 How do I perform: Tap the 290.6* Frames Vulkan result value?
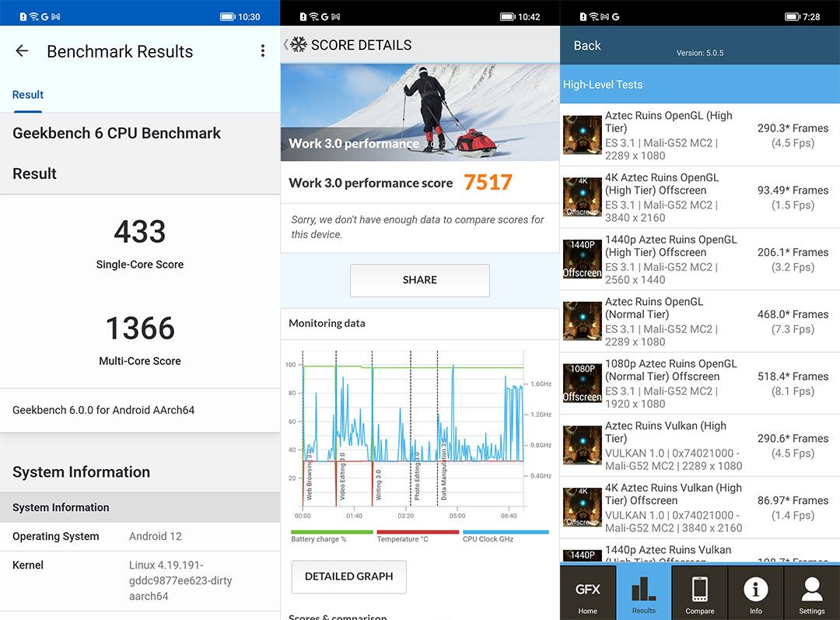(x=793, y=439)
